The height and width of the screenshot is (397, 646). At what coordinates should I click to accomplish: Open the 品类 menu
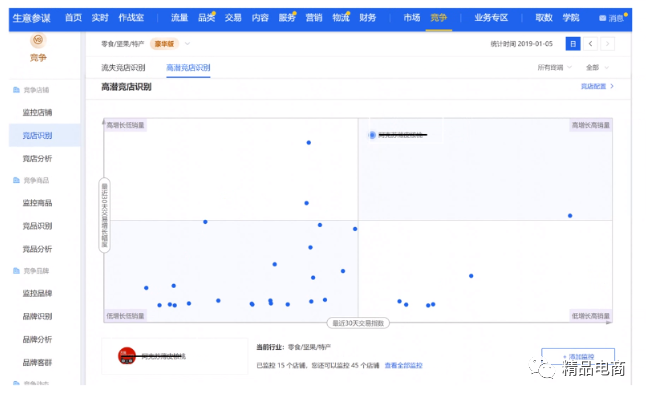(x=206, y=18)
